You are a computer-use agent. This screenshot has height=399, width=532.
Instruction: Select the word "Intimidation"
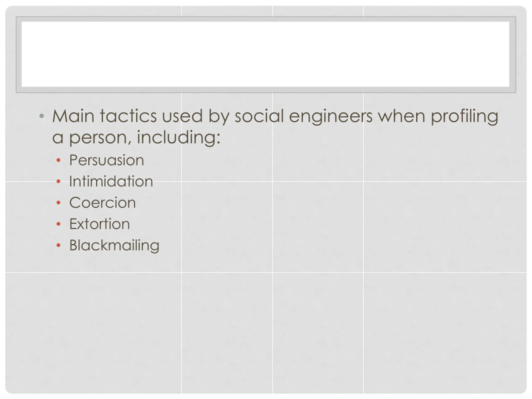point(111,181)
